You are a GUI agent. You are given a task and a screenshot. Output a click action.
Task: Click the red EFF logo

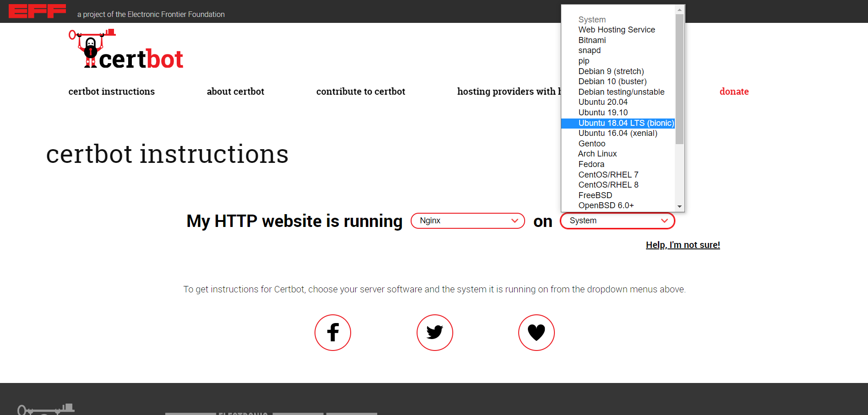(x=37, y=11)
